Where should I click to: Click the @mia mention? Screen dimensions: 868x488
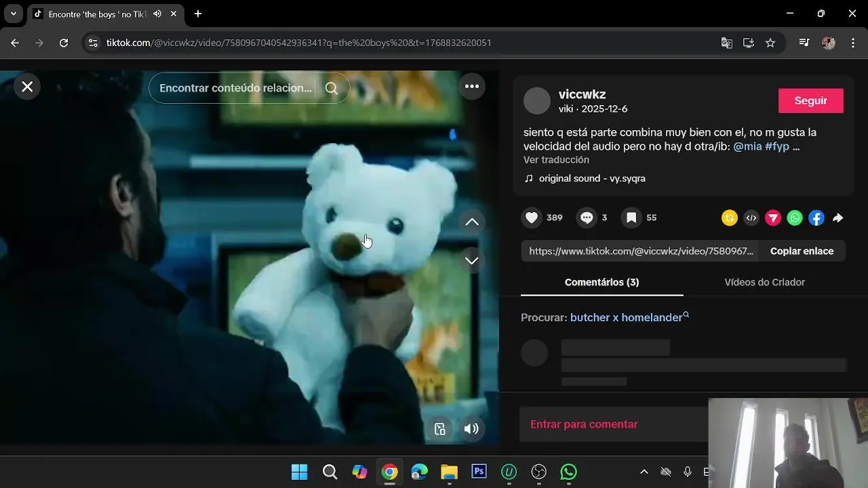pyautogui.click(x=747, y=146)
